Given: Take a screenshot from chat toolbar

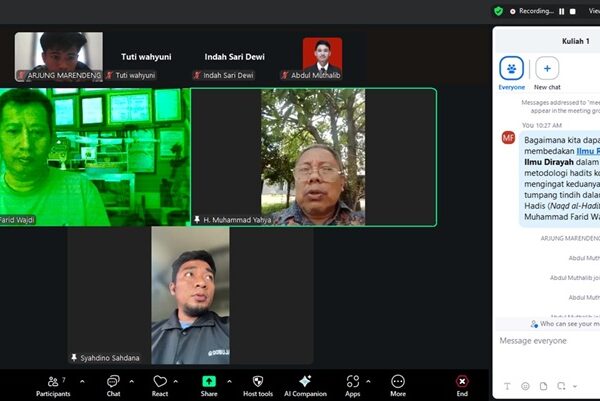Looking at the screenshot, I should click(x=561, y=386).
